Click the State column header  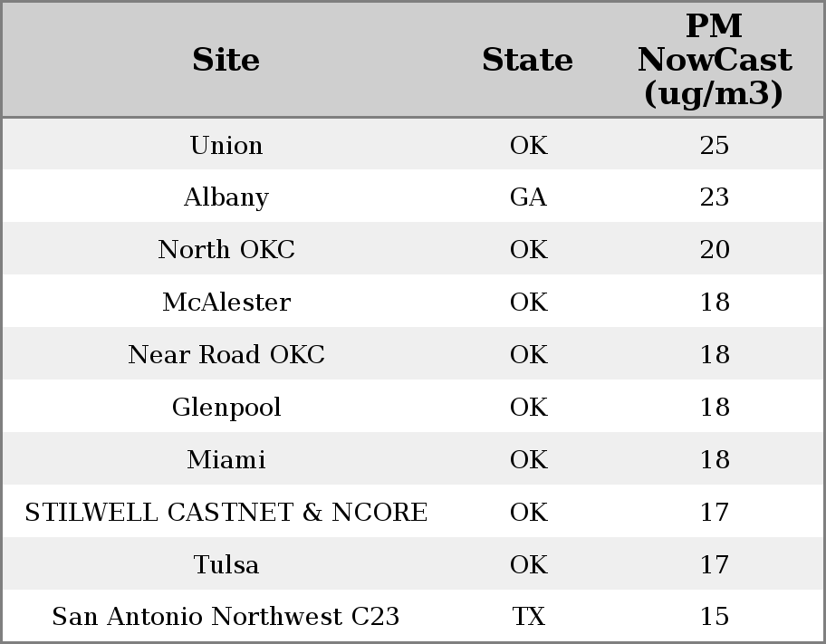point(527,60)
